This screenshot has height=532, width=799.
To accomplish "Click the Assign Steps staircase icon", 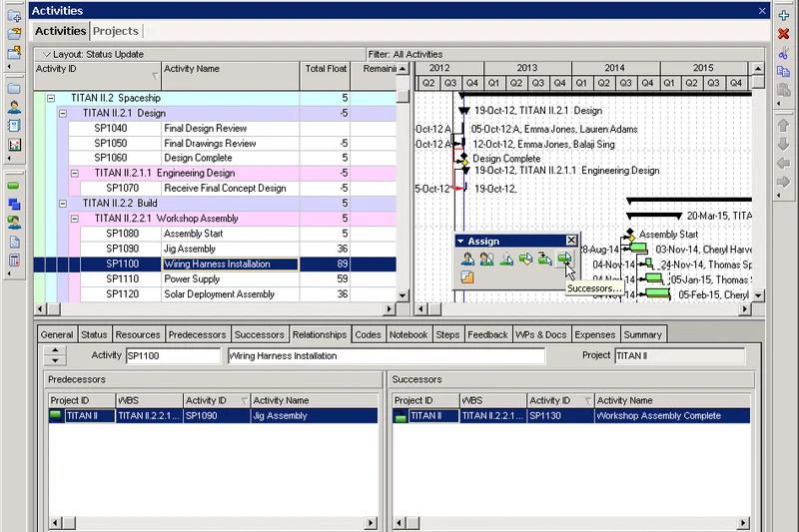I will pyautogui.click(x=467, y=276).
